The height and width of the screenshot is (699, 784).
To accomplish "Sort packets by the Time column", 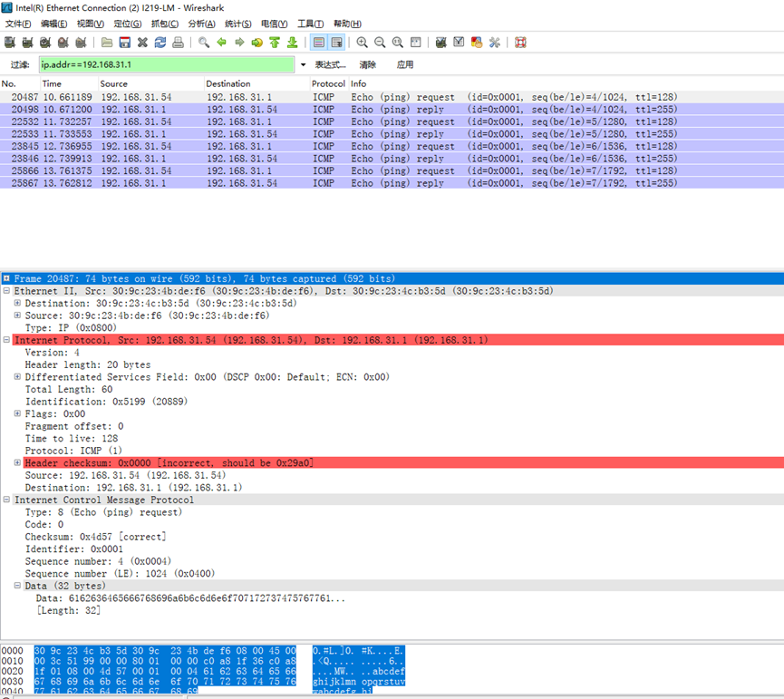I will pos(70,83).
